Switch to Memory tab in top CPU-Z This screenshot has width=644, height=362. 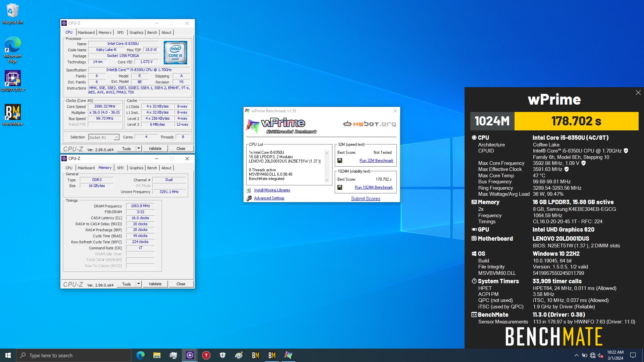coord(105,33)
